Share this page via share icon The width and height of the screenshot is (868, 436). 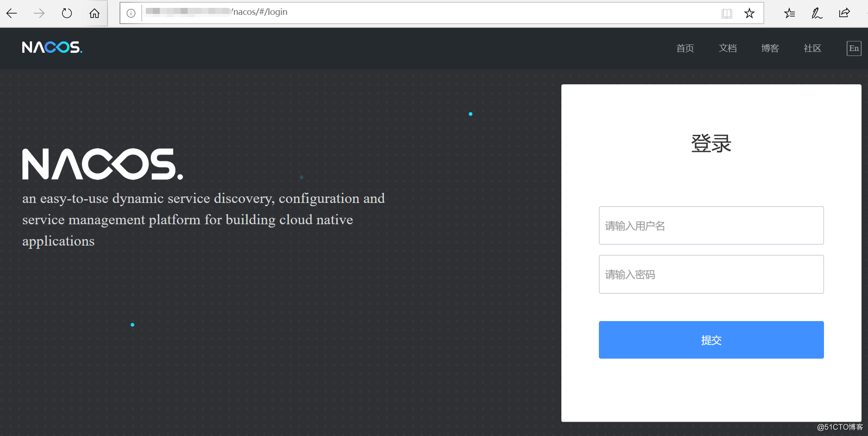coord(844,13)
